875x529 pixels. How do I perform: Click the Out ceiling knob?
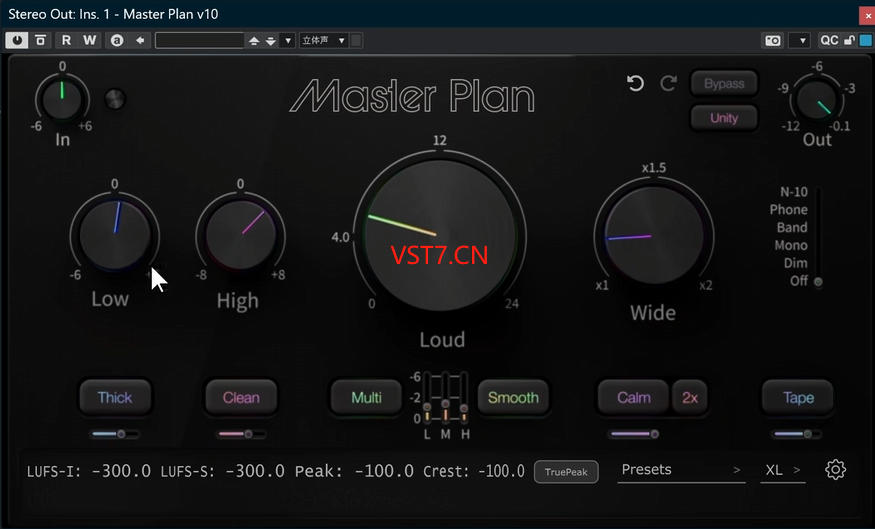[x=816, y=100]
